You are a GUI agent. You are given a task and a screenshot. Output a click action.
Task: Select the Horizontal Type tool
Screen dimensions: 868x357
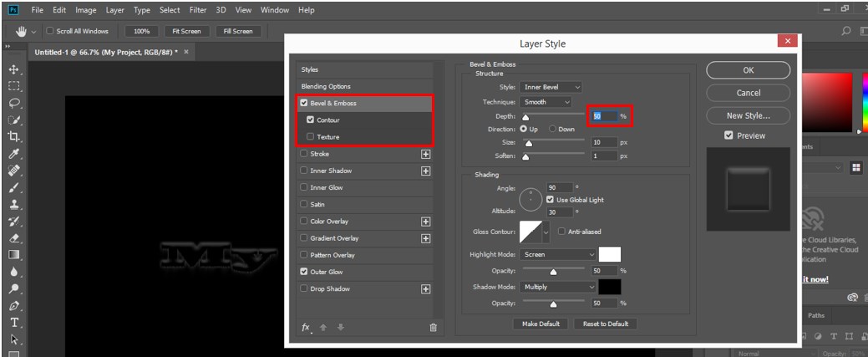pos(14,323)
